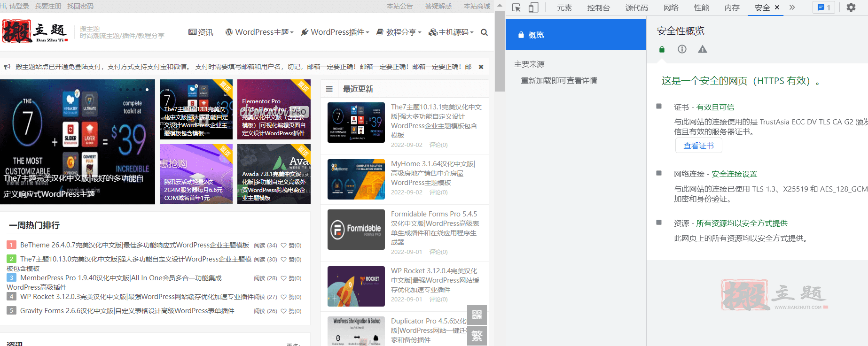Click the 我要注册 register link
The height and width of the screenshot is (346, 868).
click(x=48, y=6)
